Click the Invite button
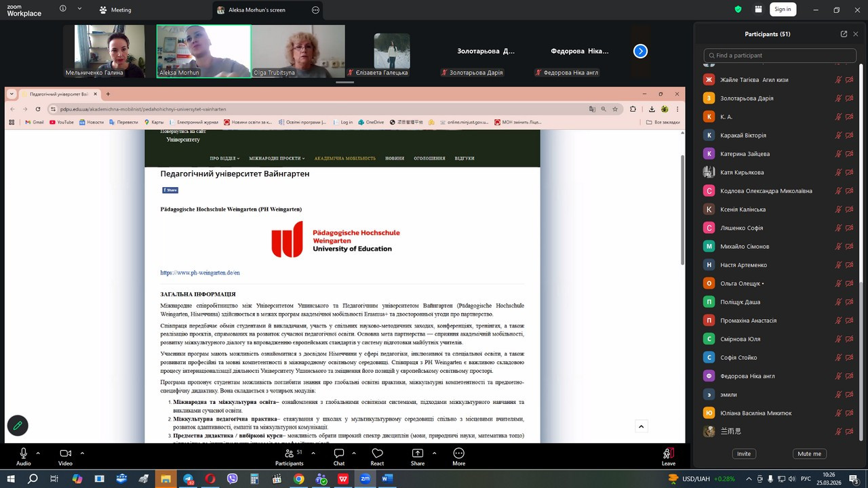 point(744,453)
